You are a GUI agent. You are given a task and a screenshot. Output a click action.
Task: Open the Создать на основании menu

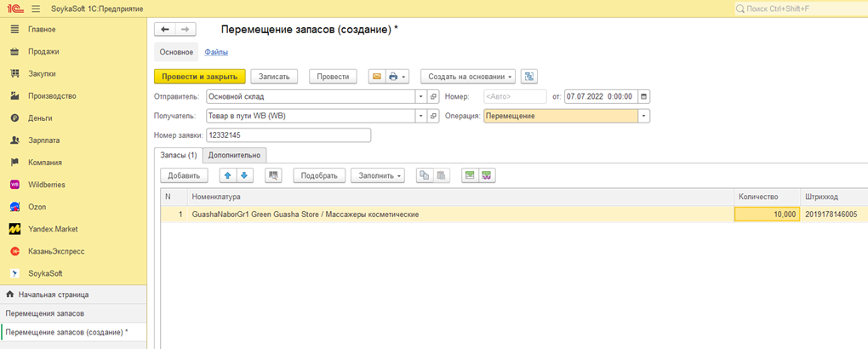471,77
